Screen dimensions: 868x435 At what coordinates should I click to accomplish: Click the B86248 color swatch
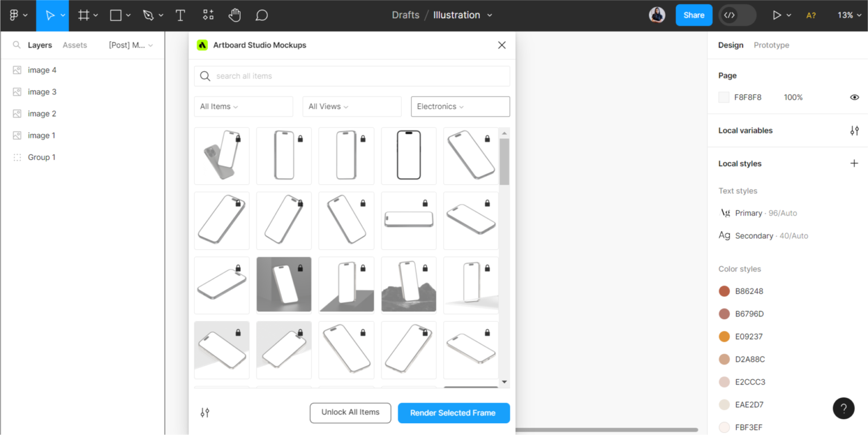[x=724, y=291]
